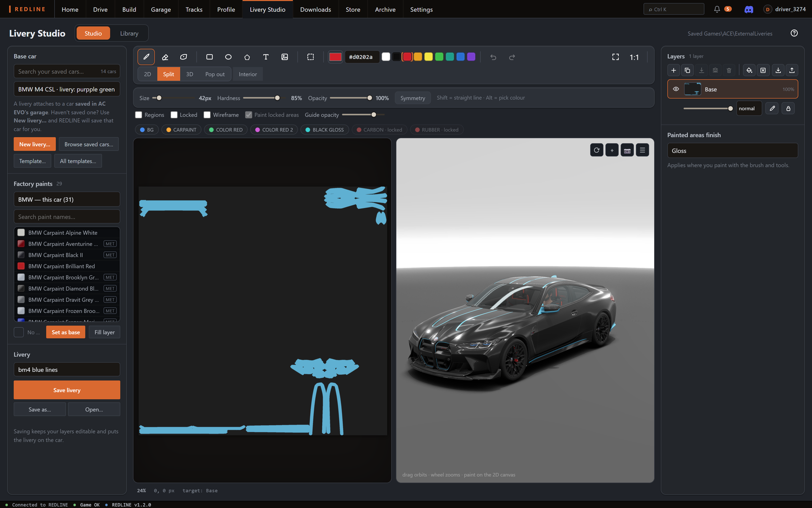This screenshot has width=812, height=508.
Task: Duplicate the current layer
Action: 687,70
